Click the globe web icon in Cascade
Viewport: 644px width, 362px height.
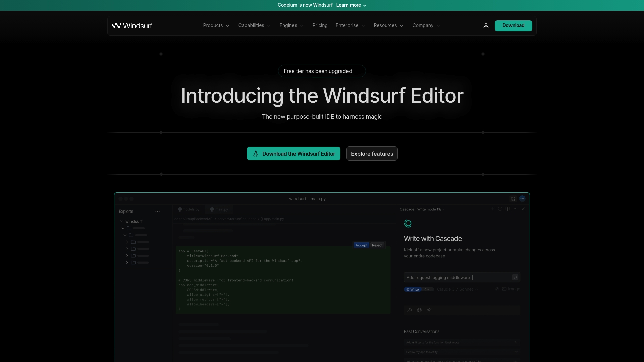point(419,310)
